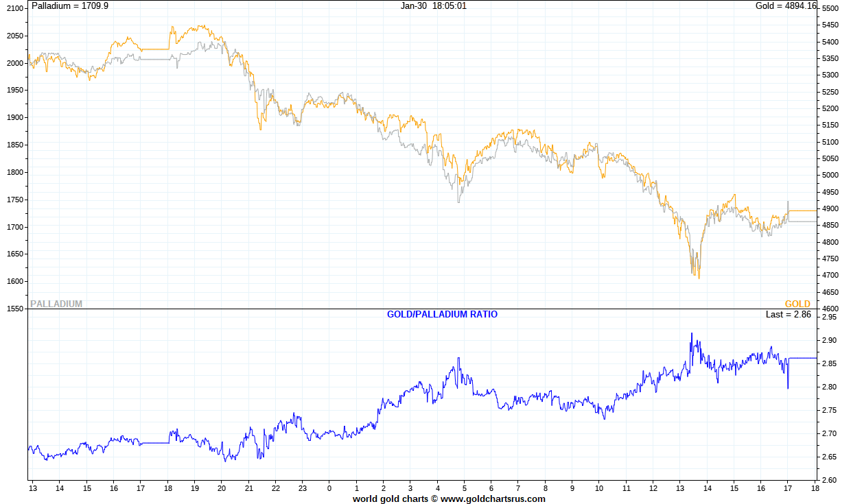Click the Last = 2.86 ratio value
This screenshot has width=851, height=504.
coord(789,314)
